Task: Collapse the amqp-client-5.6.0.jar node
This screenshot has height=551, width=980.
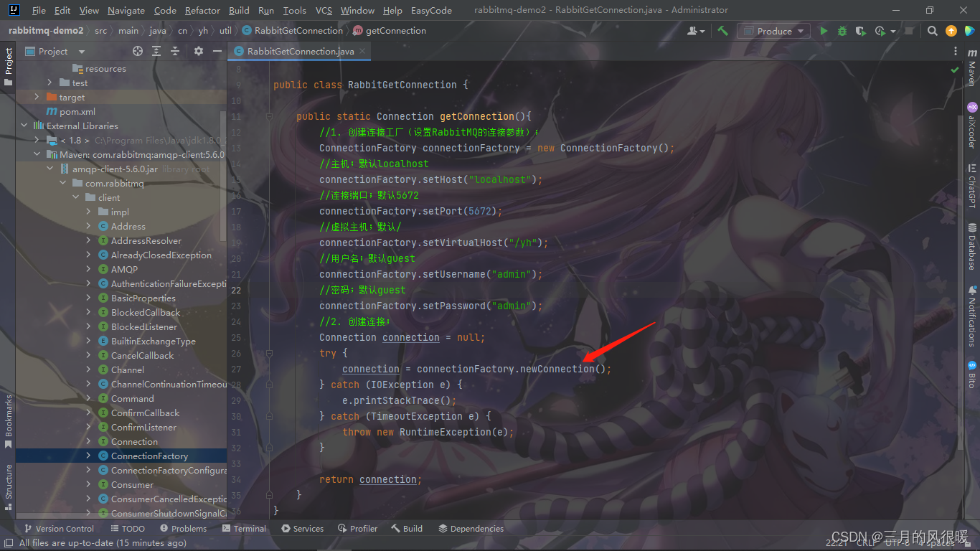Action: (x=50, y=169)
